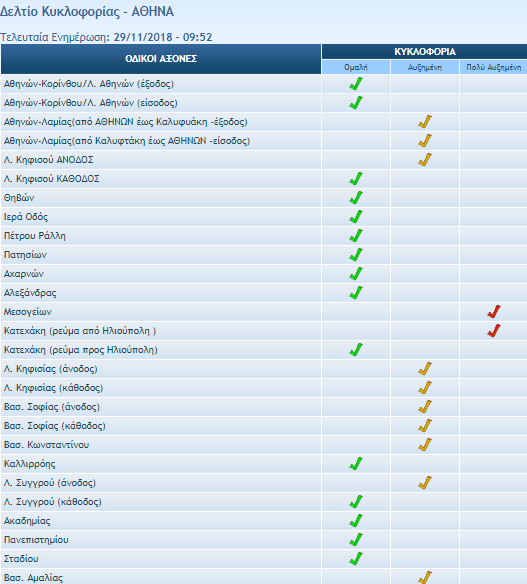
Task: Select the Αυξημένη column header
Action: click(x=425, y=67)
